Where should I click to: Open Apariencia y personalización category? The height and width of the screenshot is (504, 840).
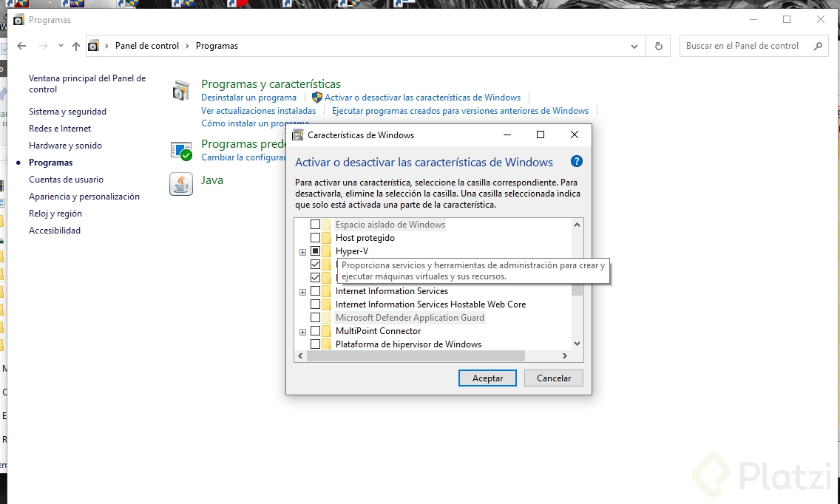point(84,197)
